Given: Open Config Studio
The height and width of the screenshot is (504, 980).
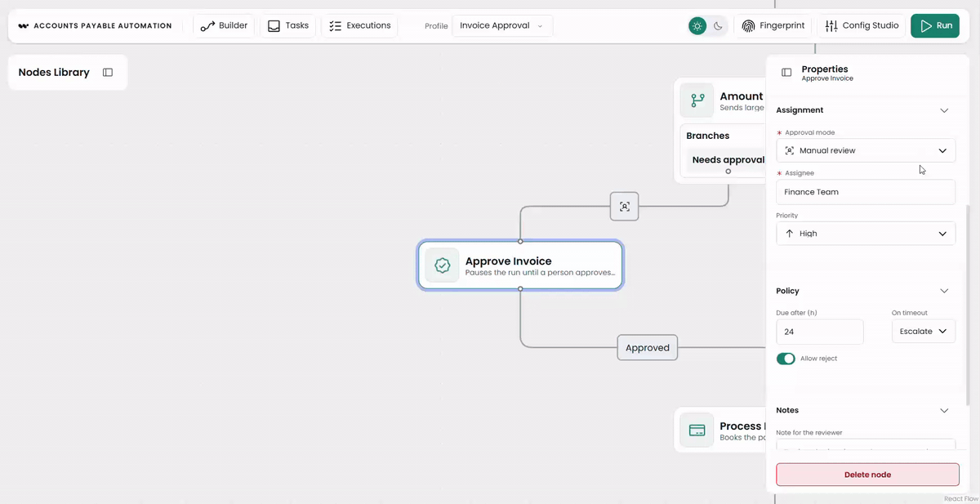Looking at the screenshot, I should 862,25.
